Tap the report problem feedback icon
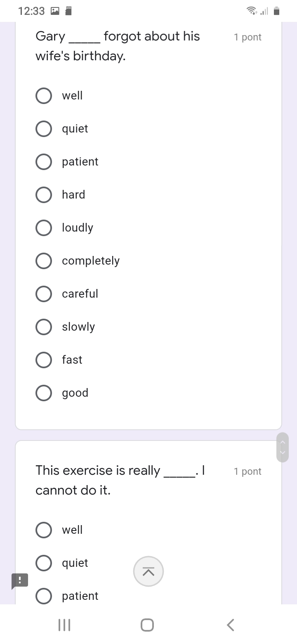This screenshot has width=297, height=644. pyautogui.click(x=20, y=580)
